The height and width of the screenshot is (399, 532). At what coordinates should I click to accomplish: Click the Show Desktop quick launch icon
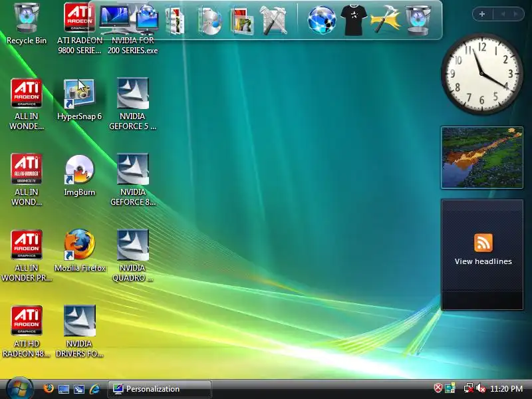[x=64, y=390]
